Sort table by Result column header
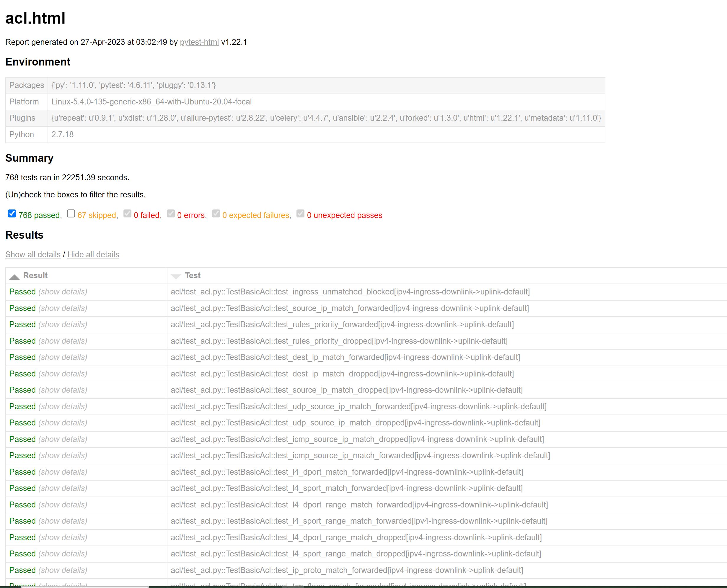The width and height of the screenshot is (727, 588). coord(35,275)
